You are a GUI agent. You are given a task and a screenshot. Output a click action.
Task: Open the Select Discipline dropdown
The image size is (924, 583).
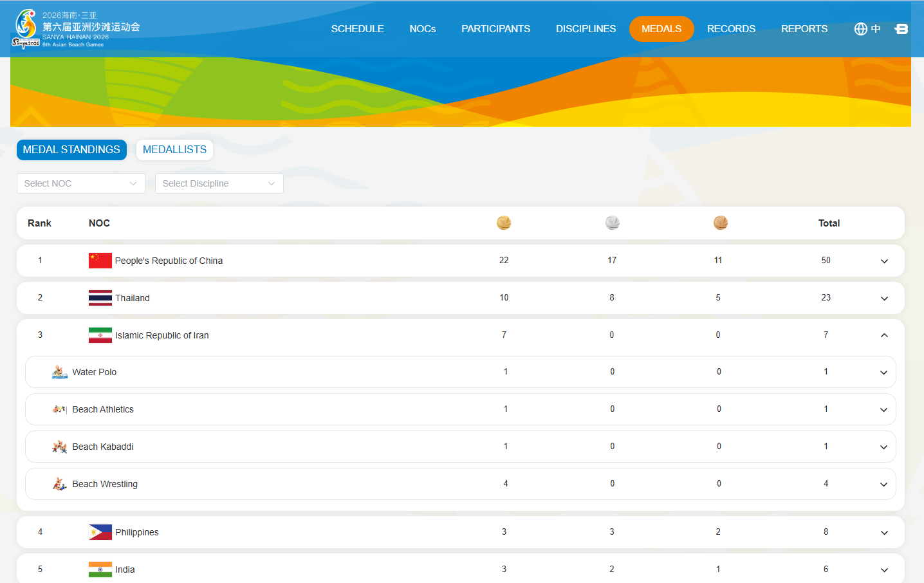(x=219, y=183)
